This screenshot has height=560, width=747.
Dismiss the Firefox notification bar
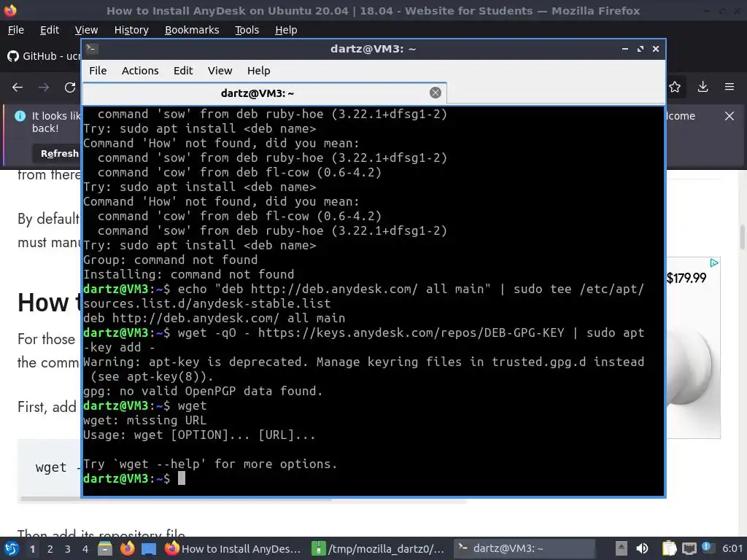coord(729,116)
